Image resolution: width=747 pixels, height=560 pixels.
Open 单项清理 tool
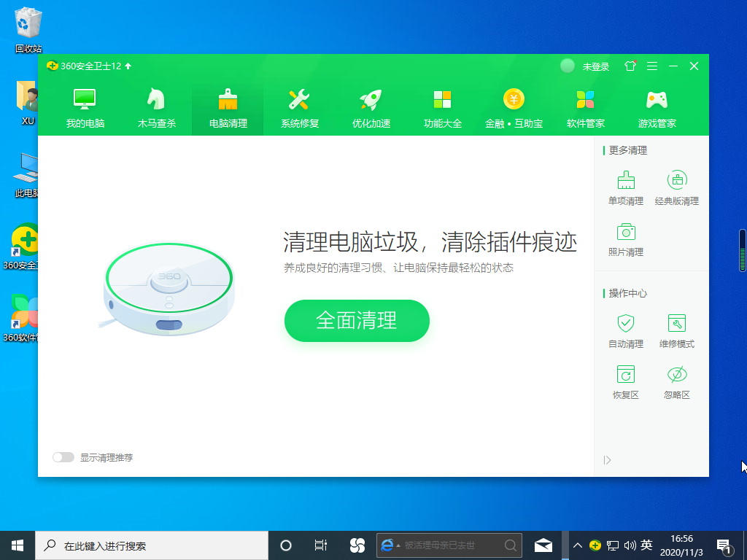click(625, 188)
